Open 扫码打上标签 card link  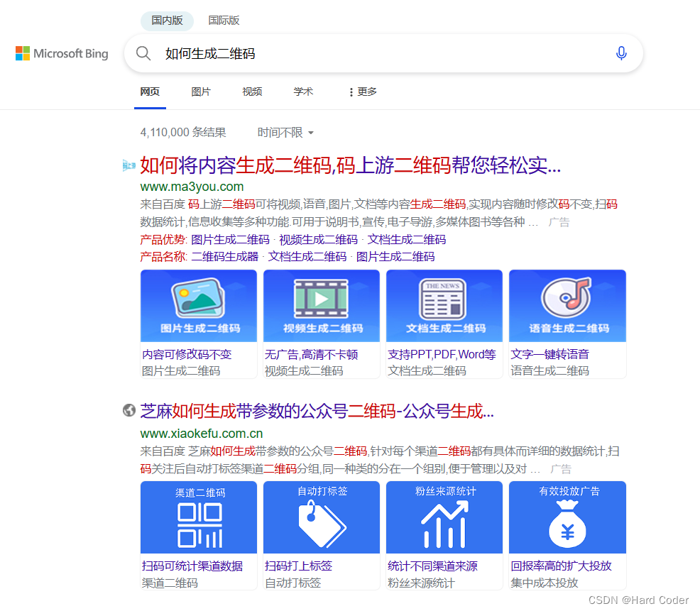click(x=299, y=566)
